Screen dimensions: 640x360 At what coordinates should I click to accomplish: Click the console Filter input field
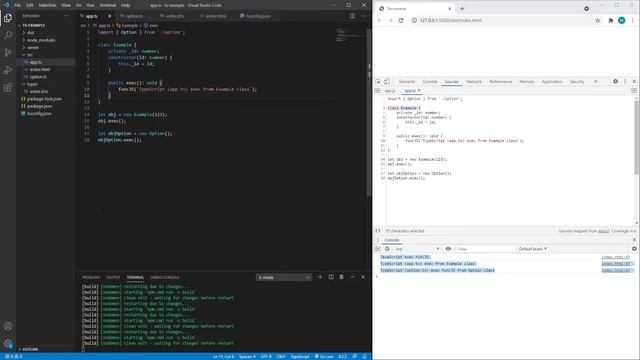(x=485, y=249)
